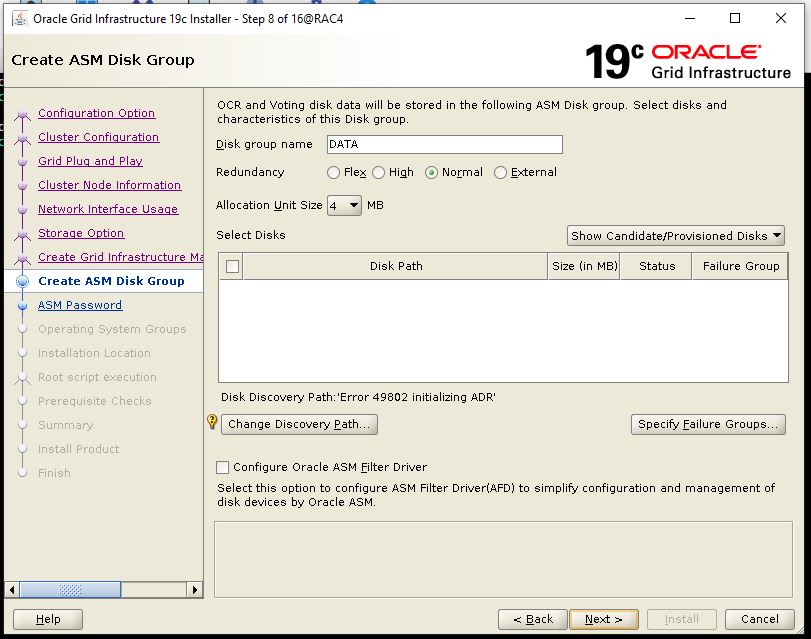Click the Disk group name field

tap(445, 144)
